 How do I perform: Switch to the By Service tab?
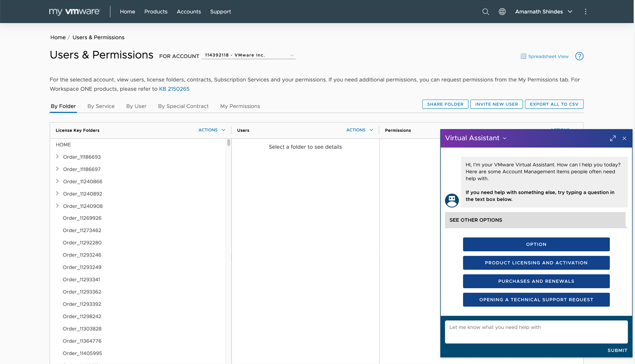click(x=101, y=106)
